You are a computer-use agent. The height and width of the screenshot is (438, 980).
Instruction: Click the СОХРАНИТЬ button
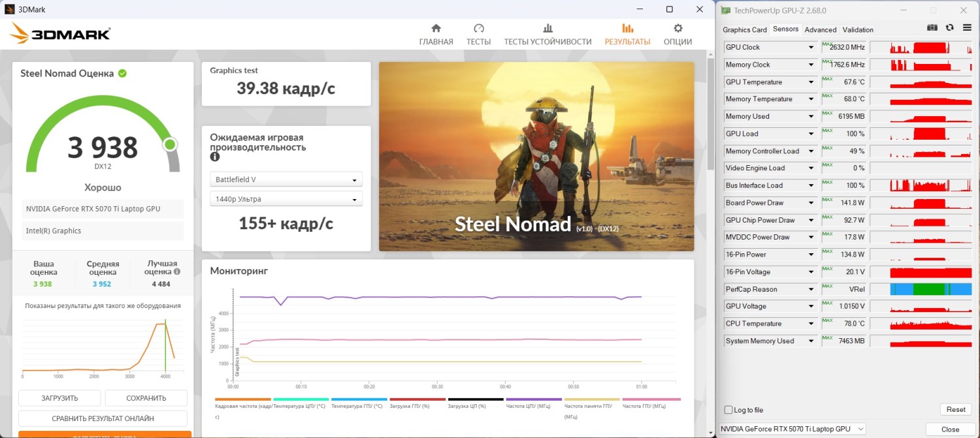(146, 398)
